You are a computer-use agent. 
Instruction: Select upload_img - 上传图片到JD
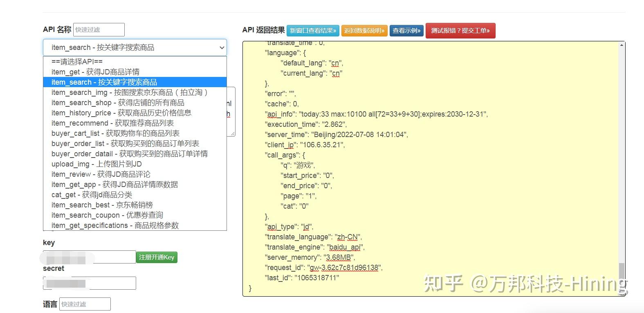click(135, 164)
